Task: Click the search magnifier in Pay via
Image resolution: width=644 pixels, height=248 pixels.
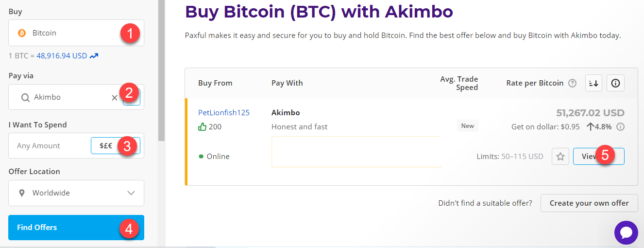Action: pyautogui.click(x=25, y=97)
